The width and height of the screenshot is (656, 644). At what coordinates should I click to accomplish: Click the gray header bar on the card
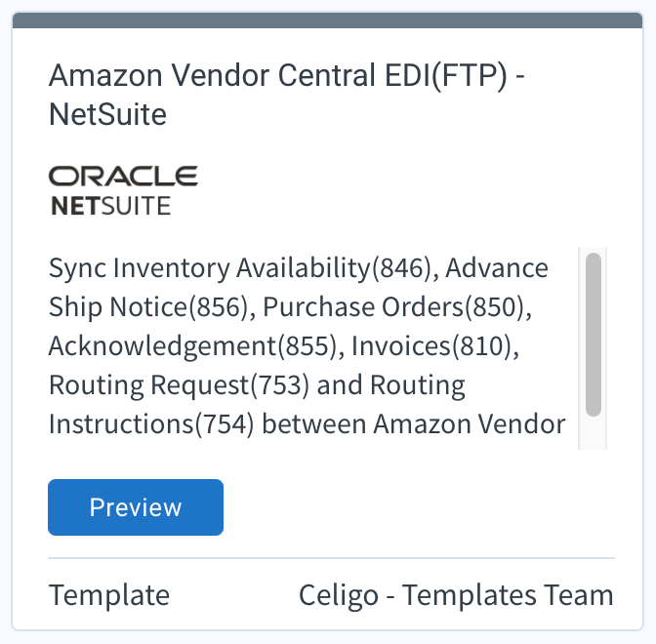328,20
